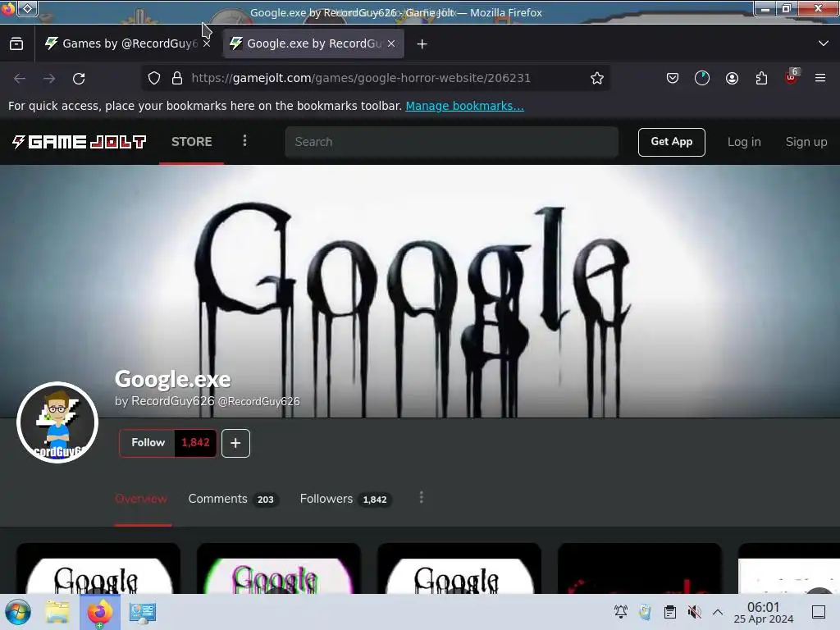Open the Followers 1,842 tab

tap(345, 499)
